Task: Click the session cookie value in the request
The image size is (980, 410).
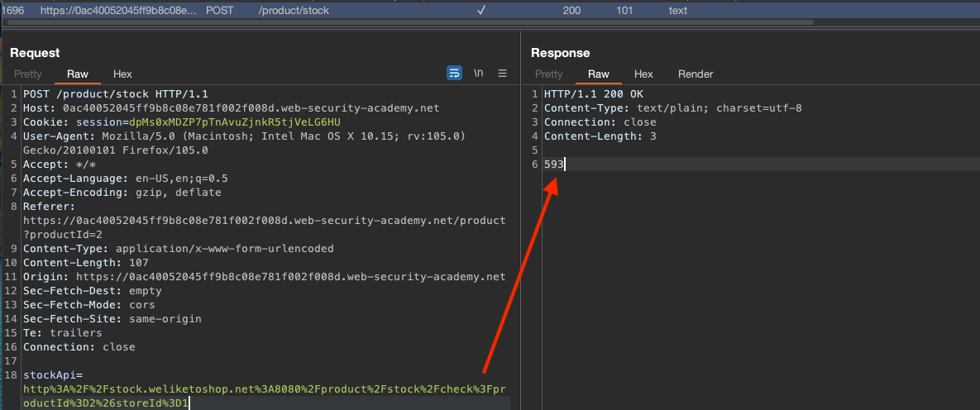Action: 199,122
